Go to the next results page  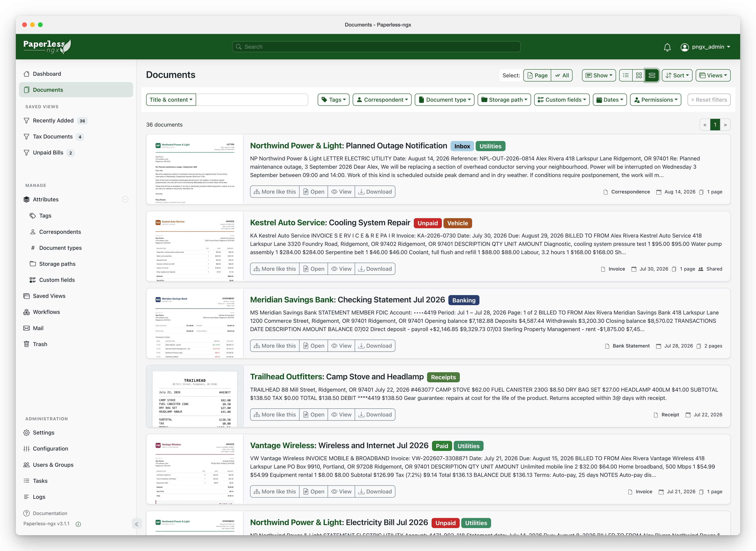pos(725,125)
